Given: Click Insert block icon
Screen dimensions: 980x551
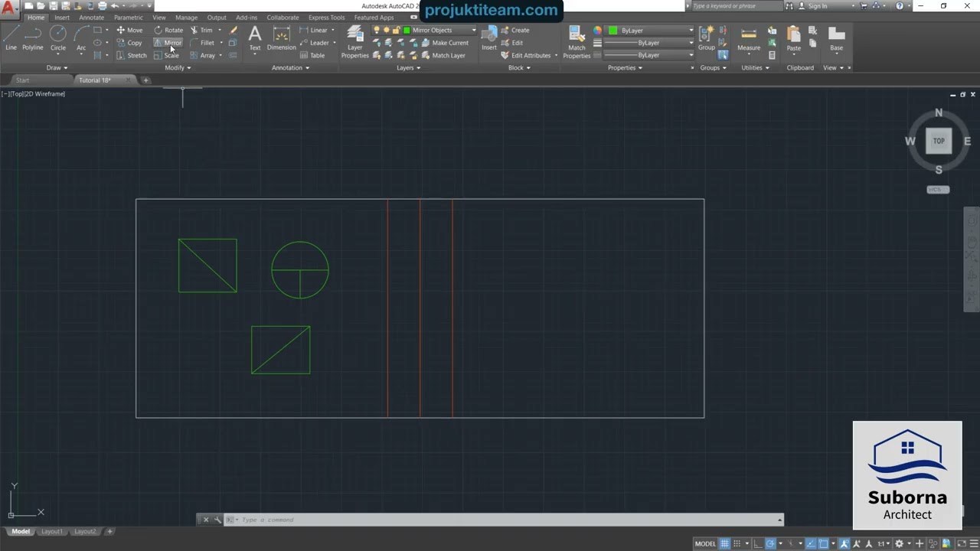Looking at the screenshot, I should [x=488, y=37].
